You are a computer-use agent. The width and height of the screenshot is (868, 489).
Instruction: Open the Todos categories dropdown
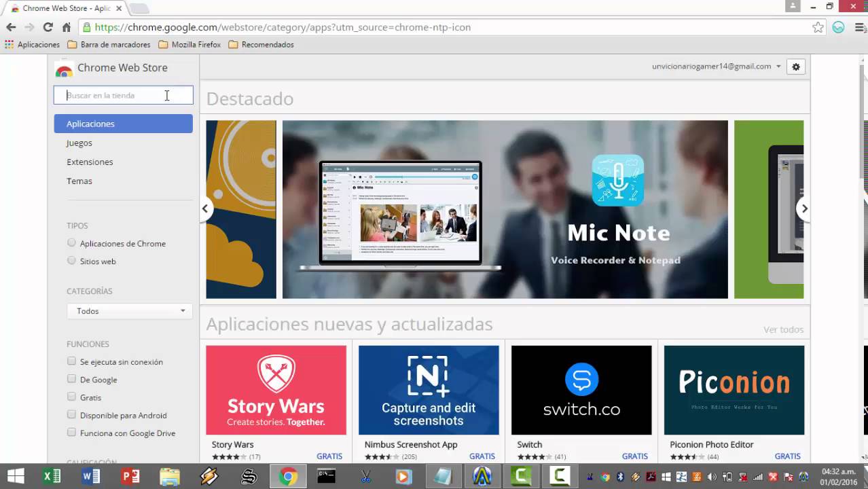coord(129,311)
